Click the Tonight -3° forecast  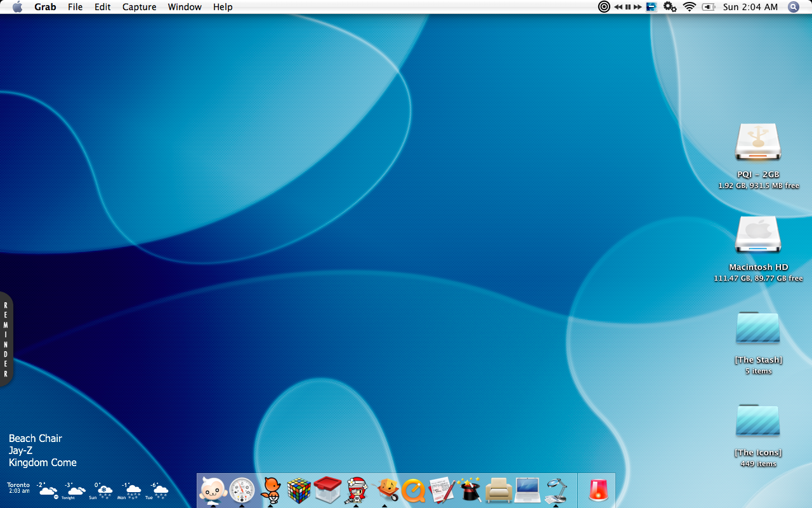pyautogui.click(x=74, y=490)
